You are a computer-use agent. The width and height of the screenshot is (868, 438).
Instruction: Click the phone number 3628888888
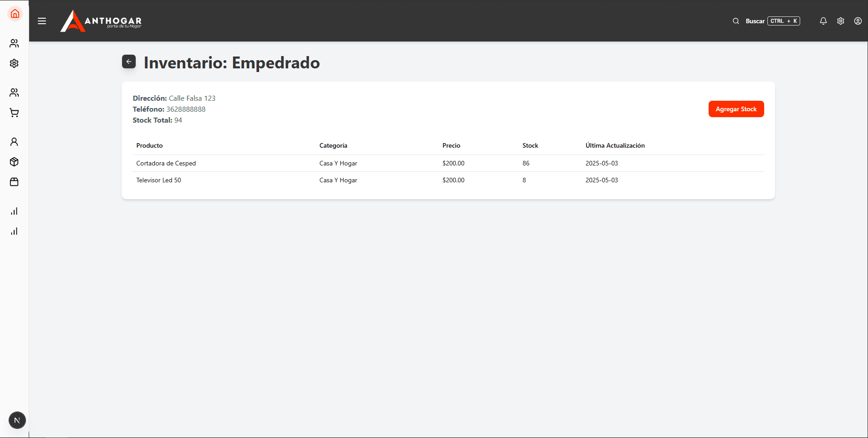pos(186,109)
